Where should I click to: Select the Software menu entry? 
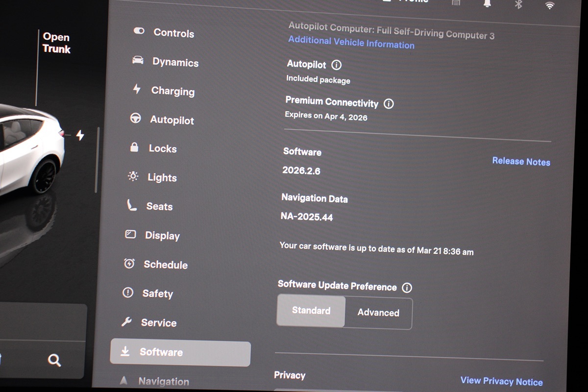pos(180,353)
